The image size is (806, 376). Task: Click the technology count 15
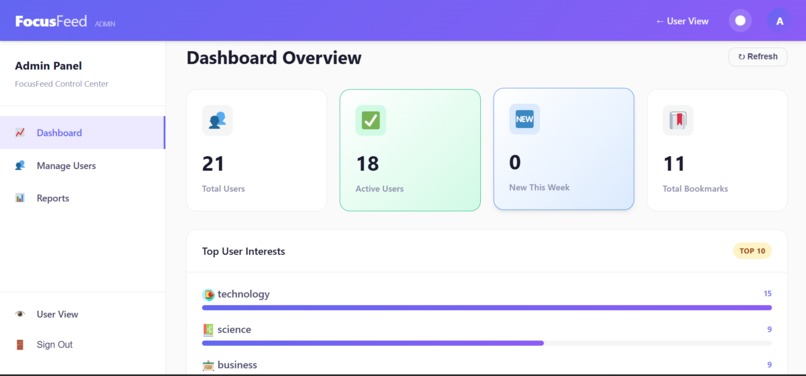pos(767,294)
